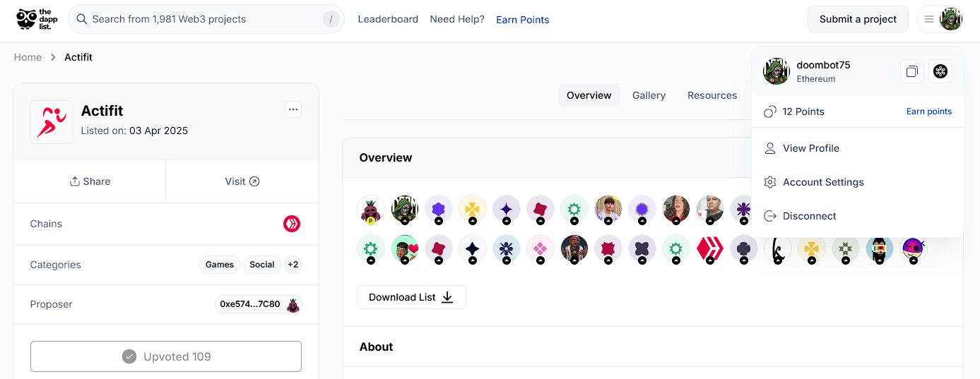The image size is (980, 379).
Task: Click the purple winking eye-patch face avatar
Action: click(913, 249)
